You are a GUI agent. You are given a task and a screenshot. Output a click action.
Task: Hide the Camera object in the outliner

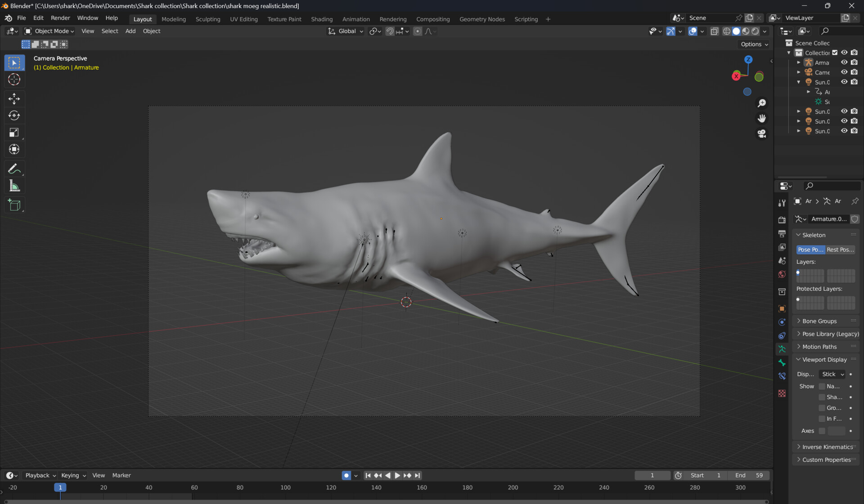tap(844, 72)
